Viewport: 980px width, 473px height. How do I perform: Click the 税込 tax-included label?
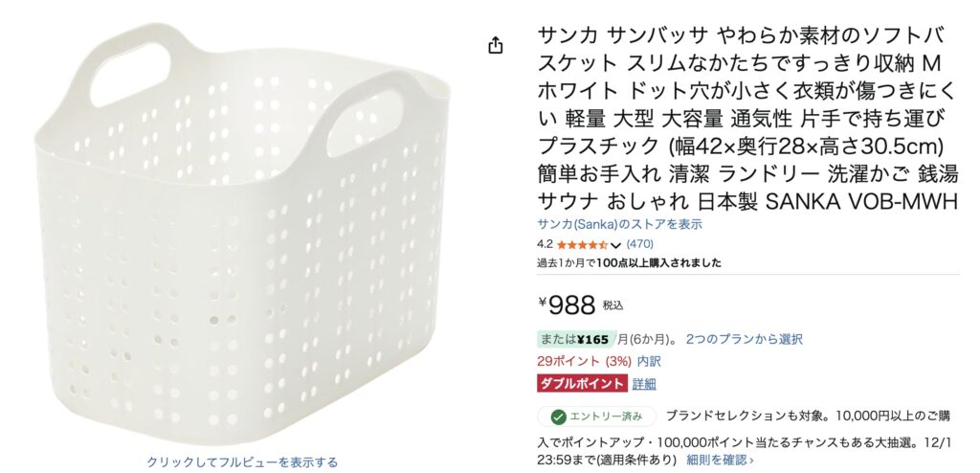tap(613, 305)
